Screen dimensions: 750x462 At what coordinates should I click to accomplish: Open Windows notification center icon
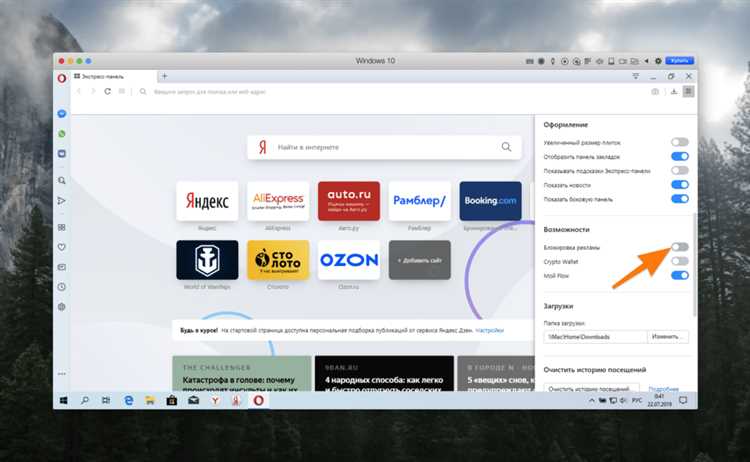coord(683,400)
